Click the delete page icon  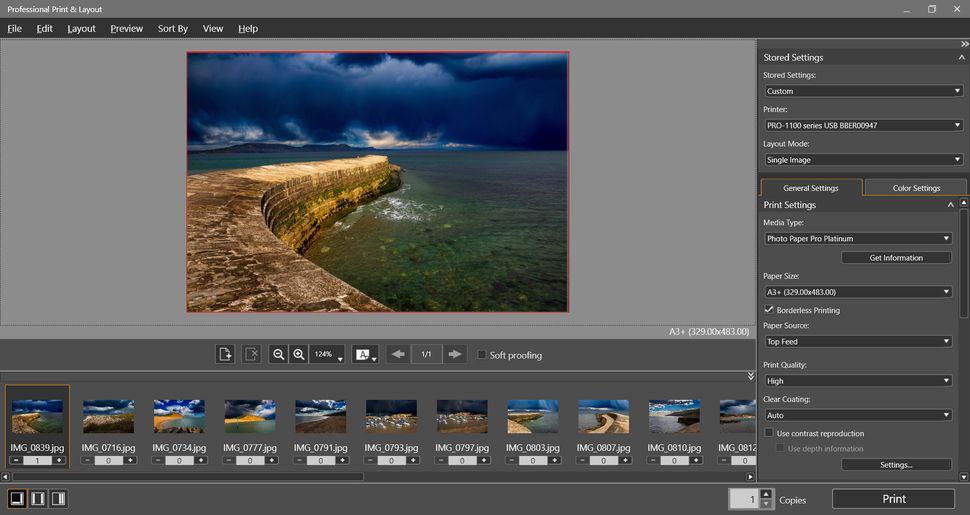point(252,354)
